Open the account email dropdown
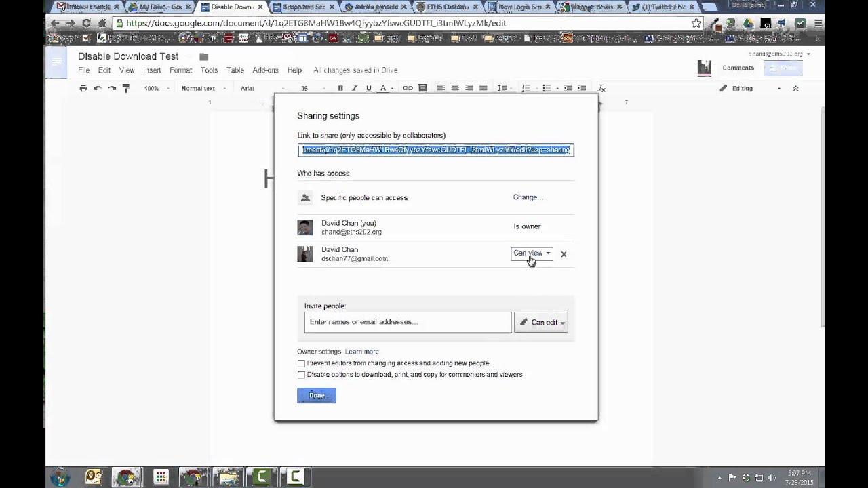The width and height of the screenshot is (868, 488). pyautogui.click(x=780, y=54)
